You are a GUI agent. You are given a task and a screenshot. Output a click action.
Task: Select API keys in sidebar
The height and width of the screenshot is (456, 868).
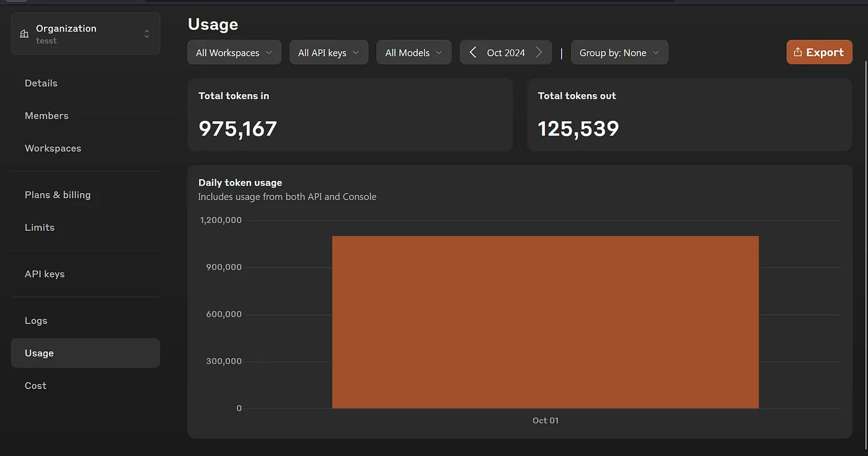45,274
